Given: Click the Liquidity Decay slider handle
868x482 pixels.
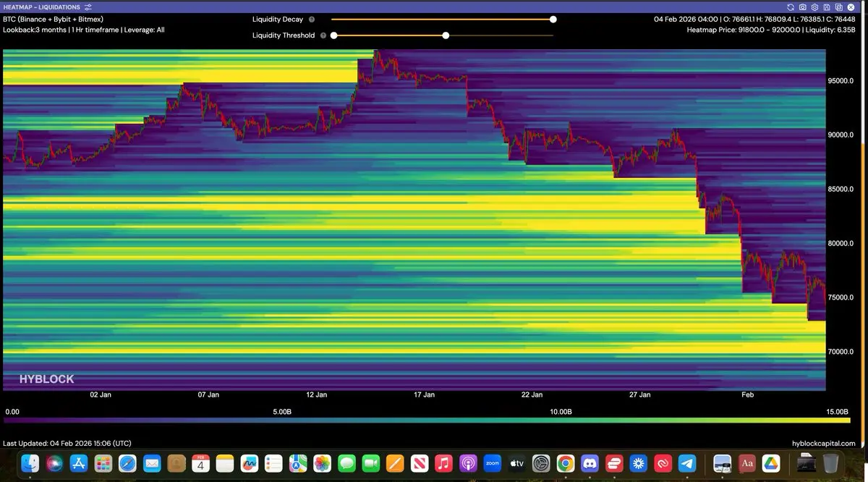Looking at the screenshot, I should 553,20.
